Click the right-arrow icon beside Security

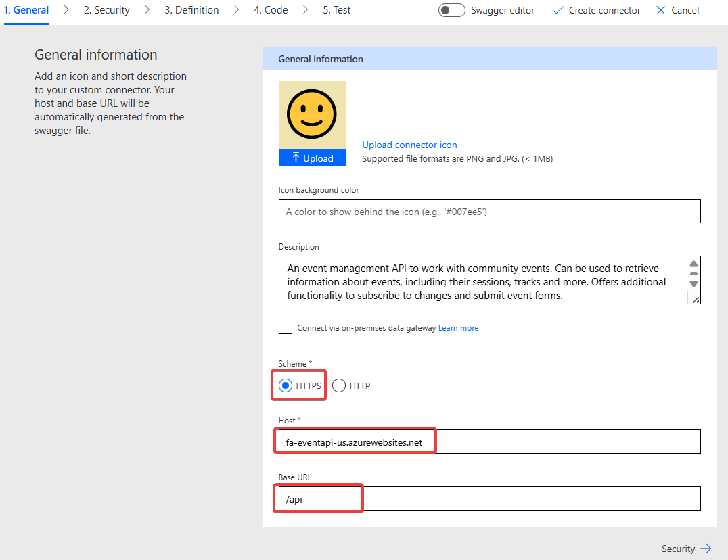704,549
